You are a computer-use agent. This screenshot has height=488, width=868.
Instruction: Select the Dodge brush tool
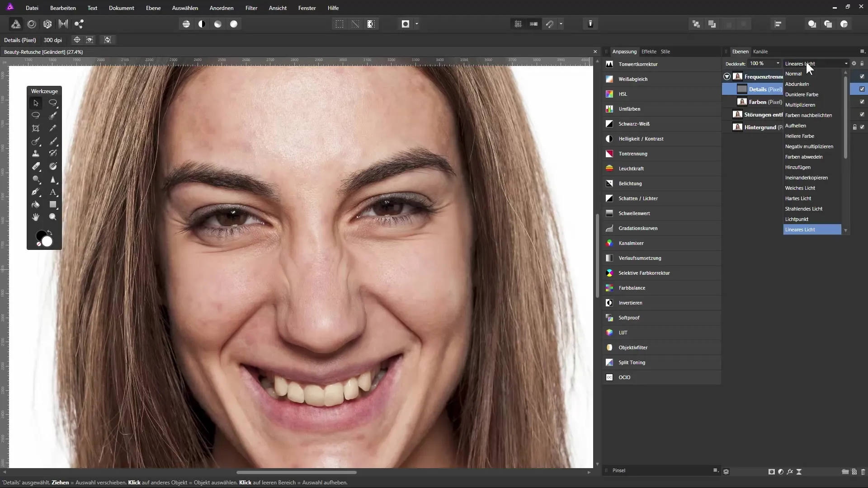pos(36,179)
